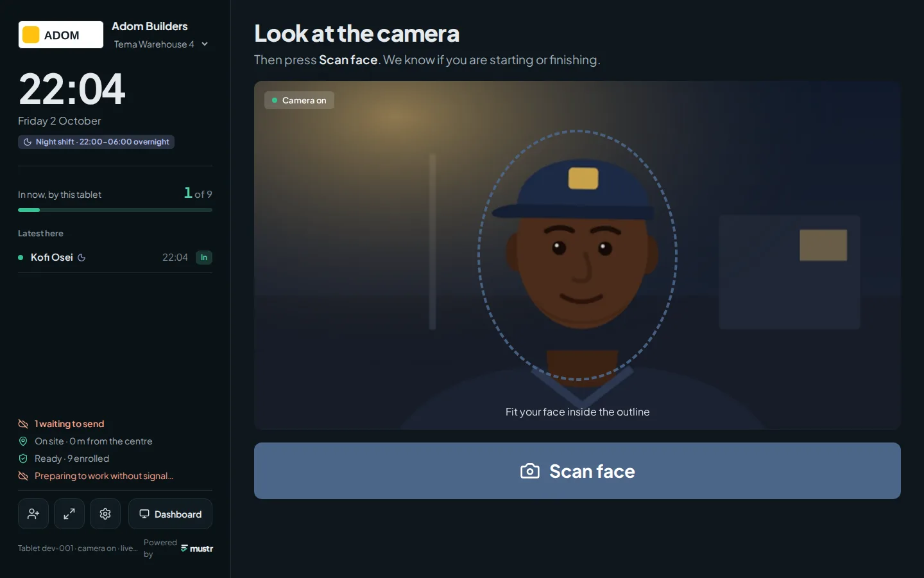Click Preparing to work without signal status

[x=104, y=476]
